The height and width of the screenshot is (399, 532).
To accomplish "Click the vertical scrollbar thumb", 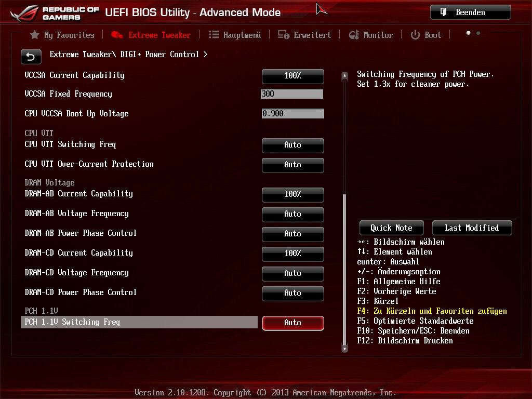I will pyautogui.click(x=345, y=270).
